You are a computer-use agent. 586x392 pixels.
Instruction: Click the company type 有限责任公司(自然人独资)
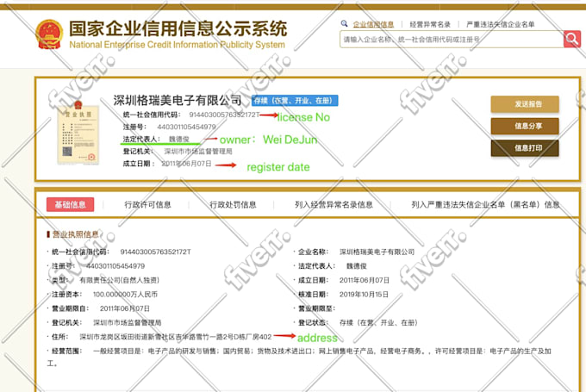pos(119,280)
